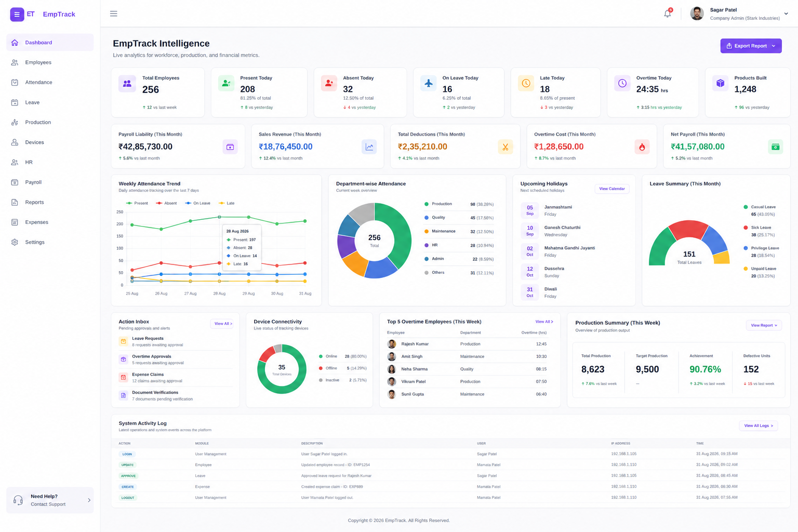Open Settings in the sidebar
This screenshot has height=532, width=798.
50,242
